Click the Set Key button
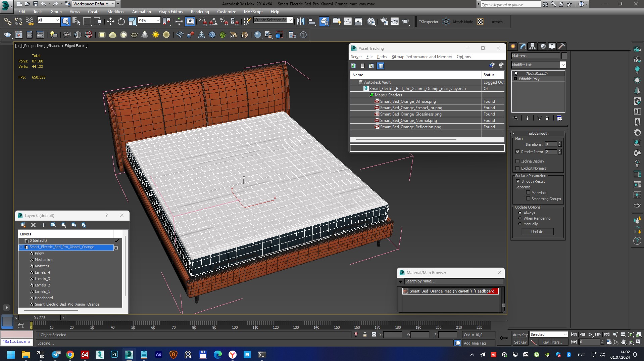Screen dimensions: 644x361 point(520,342)
